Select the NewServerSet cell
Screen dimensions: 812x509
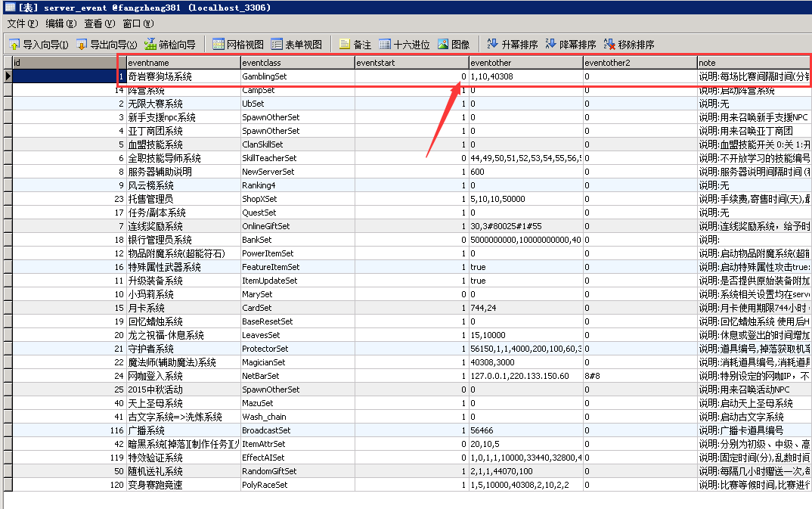pyautogui.click(x=298, y=172)
